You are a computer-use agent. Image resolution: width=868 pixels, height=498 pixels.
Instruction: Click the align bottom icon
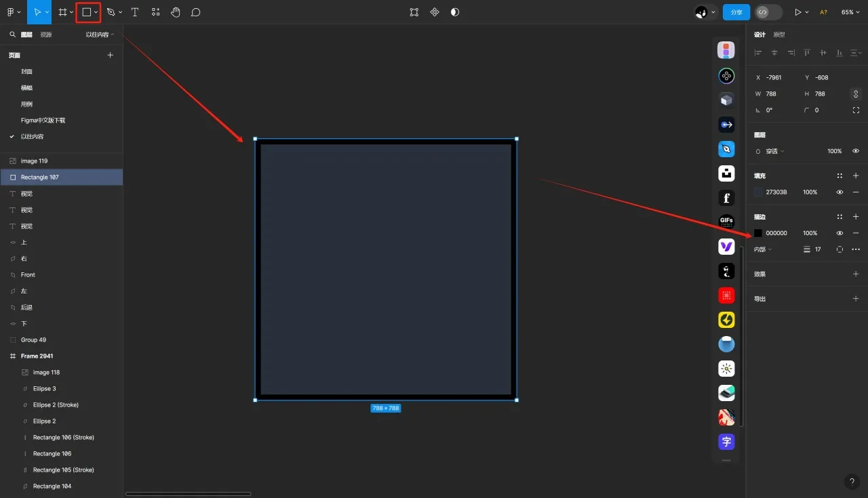(840, 53)
